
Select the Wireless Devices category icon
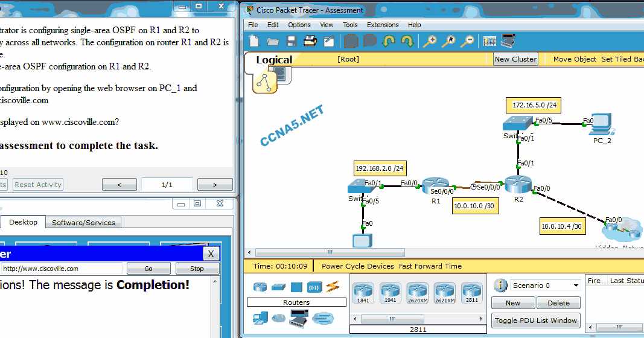[314, 287]
